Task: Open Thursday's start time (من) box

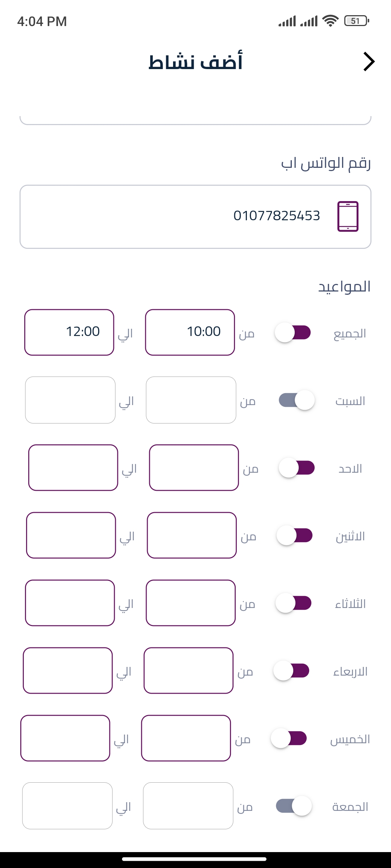Action: click(x=186, y=738)
